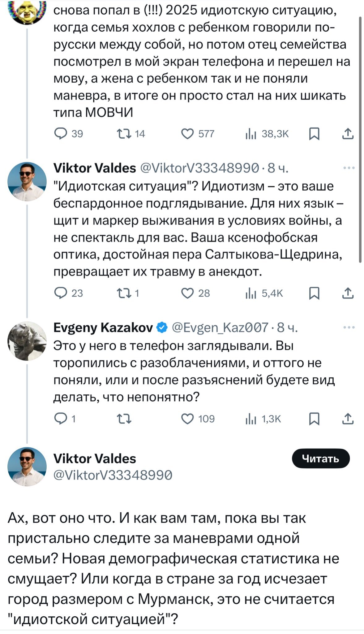View analytics showing 38,3K views
The width and height of the screenshot is (364, 634).
pos(249,134)
